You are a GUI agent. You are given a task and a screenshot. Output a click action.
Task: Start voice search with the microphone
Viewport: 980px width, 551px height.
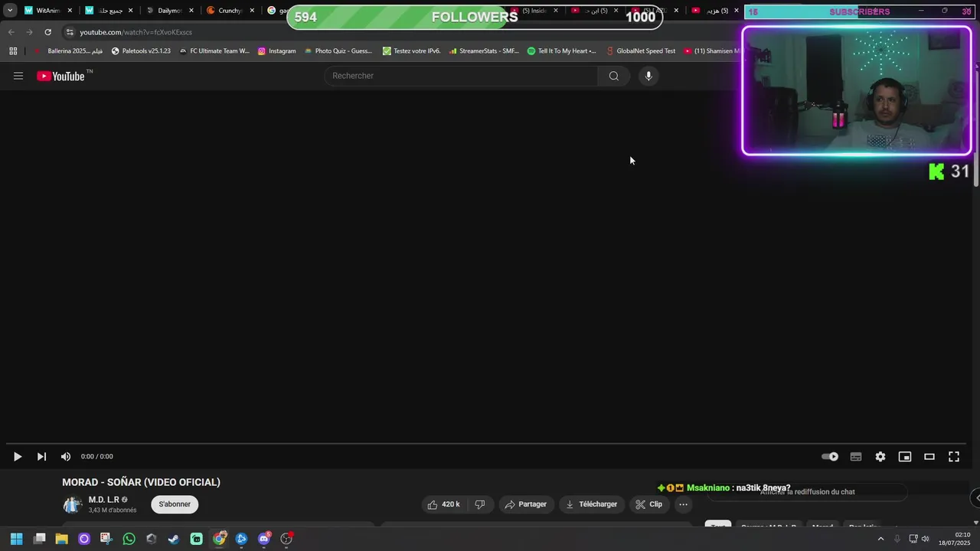pos(648,76)
